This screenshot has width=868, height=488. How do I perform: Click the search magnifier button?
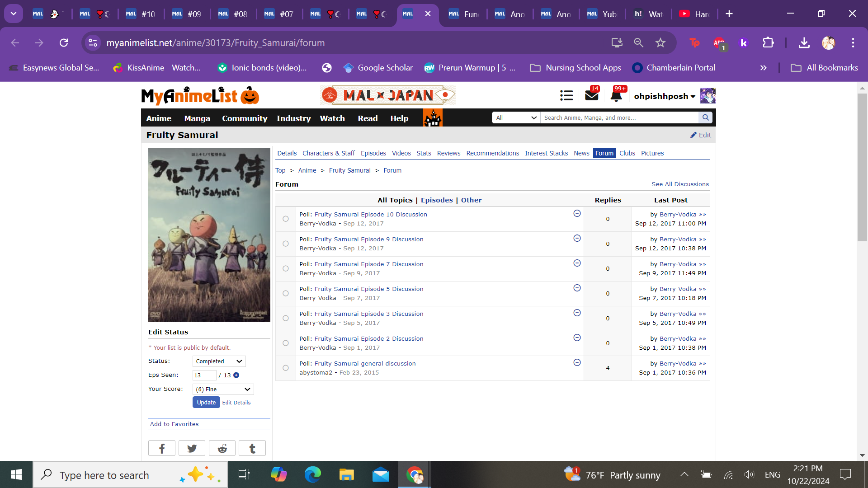[705, 117]
